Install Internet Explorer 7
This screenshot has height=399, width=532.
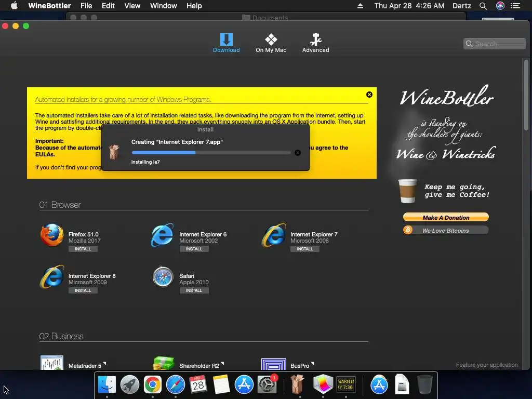click(304, 249)
